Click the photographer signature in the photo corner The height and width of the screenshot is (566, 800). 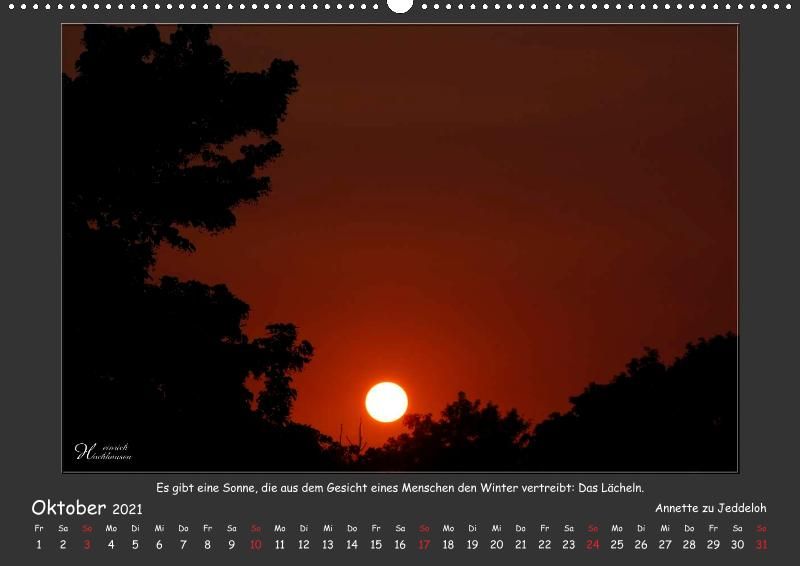[x=103, y=451]
